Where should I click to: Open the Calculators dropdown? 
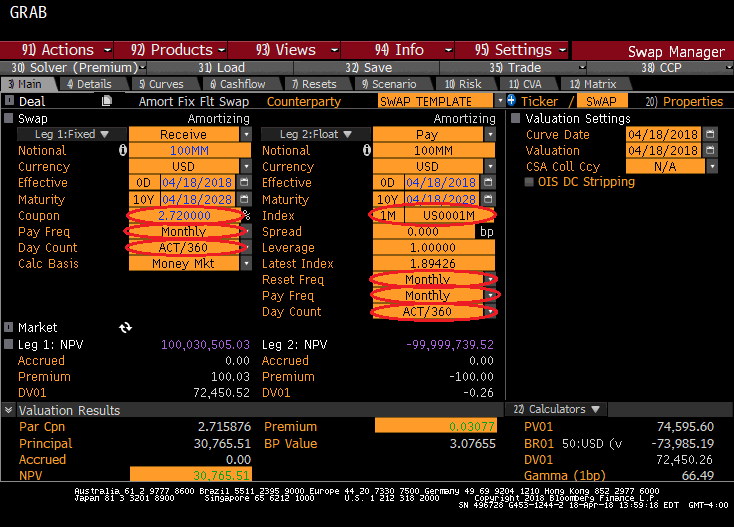point(557,409)
